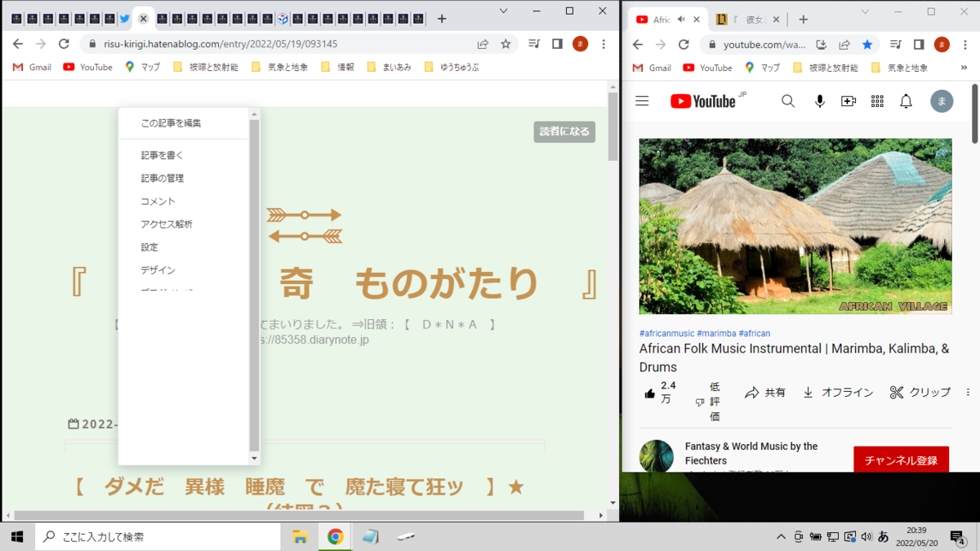Open YouTube notifications bell

tap(906, 101)
